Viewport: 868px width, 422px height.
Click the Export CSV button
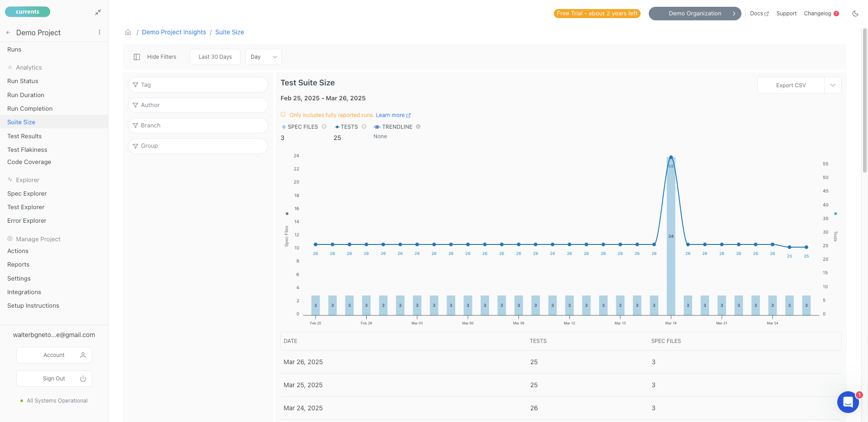coord(791,85)
